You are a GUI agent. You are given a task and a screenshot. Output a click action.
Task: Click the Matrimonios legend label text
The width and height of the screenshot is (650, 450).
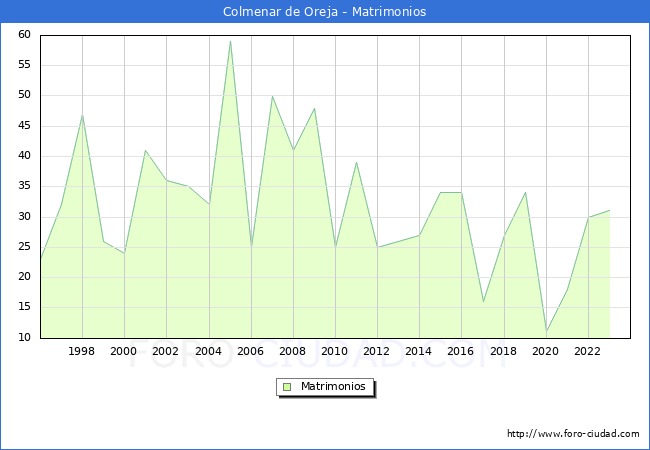click(334, 387)
